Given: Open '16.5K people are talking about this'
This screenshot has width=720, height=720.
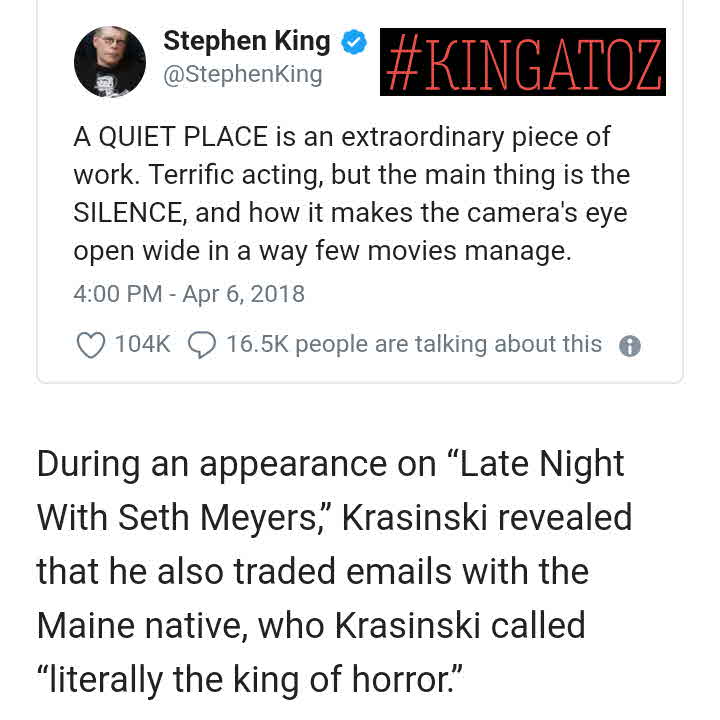Looking at the screenshot, I should [414, 344].
